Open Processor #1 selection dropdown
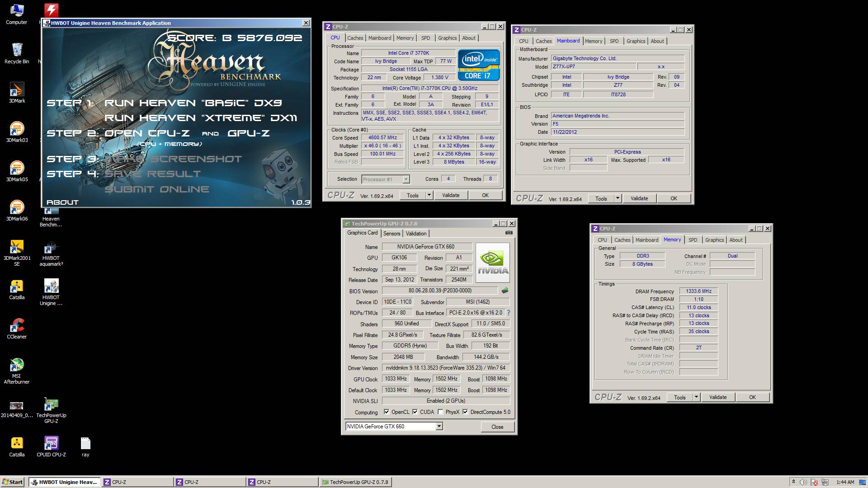868x488 pixels. (406, 179)
